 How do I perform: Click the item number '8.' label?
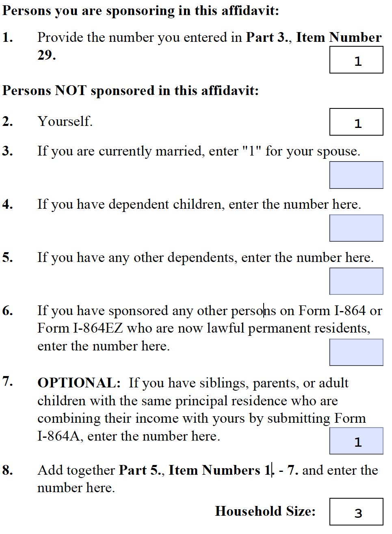click(7, 470)
